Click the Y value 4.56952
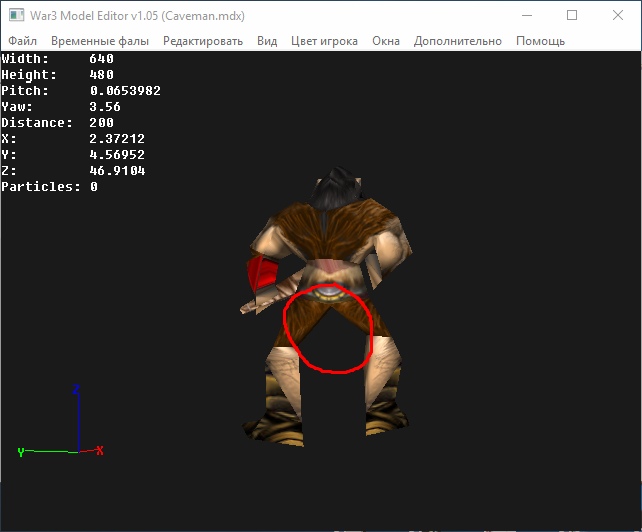Screen dimensions: 642x532 (x=117, y=154)
